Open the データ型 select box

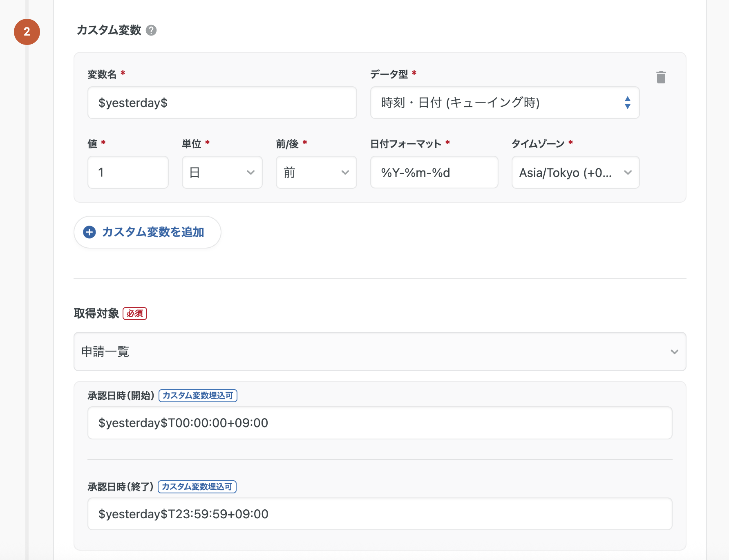(x=504, y=103)
